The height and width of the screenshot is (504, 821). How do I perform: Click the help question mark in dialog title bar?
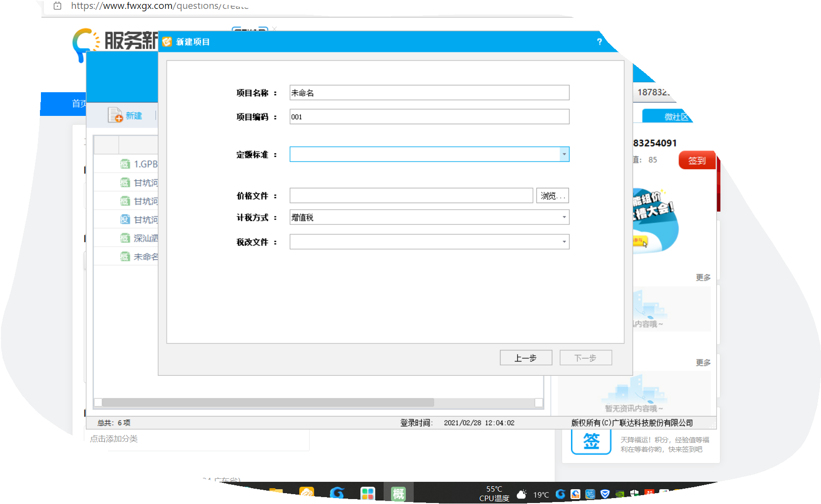tap(599, 42)
